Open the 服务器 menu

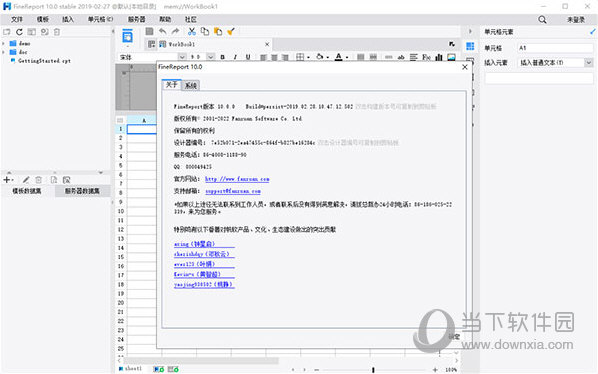pos(137,19)
